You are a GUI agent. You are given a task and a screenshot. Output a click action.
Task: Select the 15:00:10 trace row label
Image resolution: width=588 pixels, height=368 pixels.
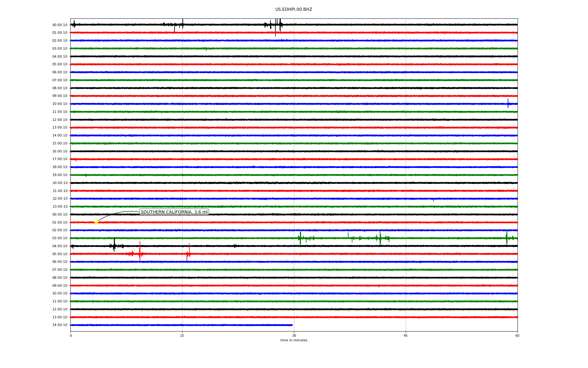point(60,144)
